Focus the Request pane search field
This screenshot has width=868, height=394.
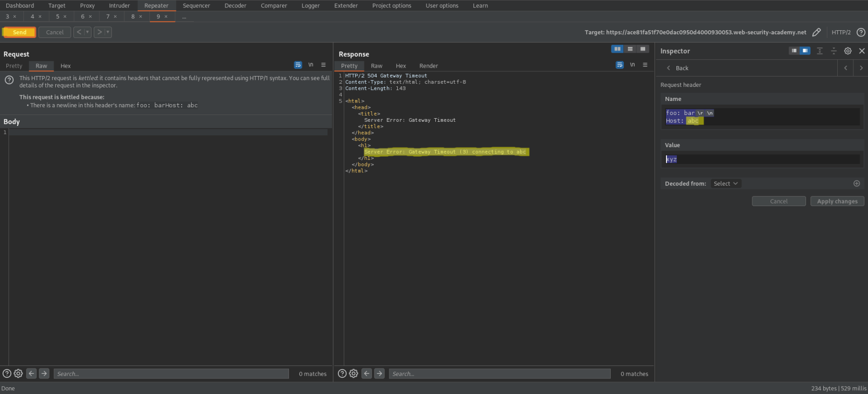pyautogui.click(x=171, y=374)
